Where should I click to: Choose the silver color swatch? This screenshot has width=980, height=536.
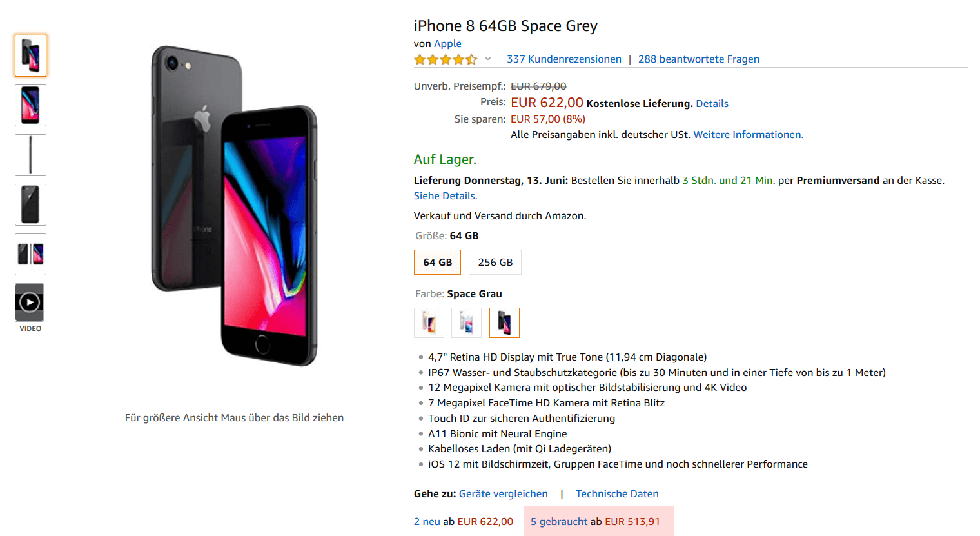466,323
